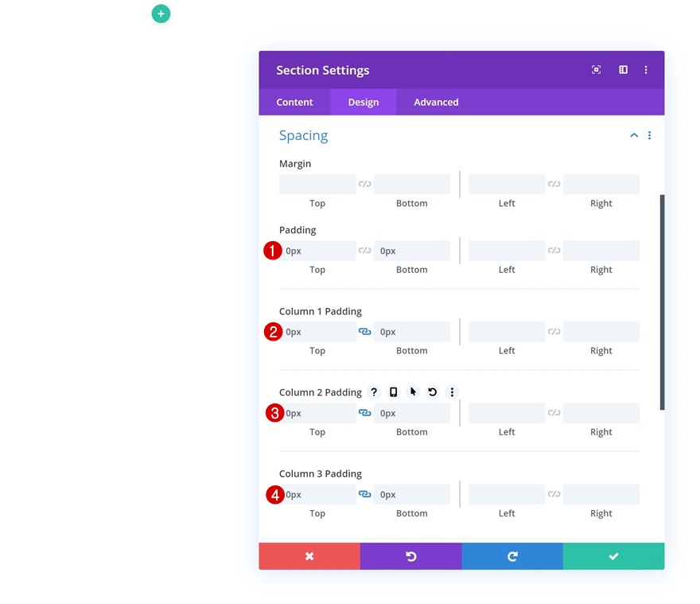The image size is (700, 604).
Task: Open the expand modal fullscreen icon
Action: [x=596, y=70]
